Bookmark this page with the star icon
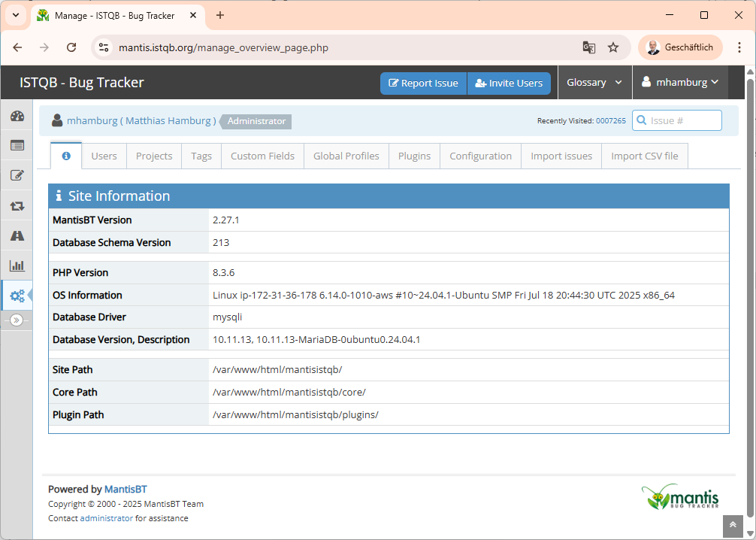The image size is (756, 540). pos(613,47)
